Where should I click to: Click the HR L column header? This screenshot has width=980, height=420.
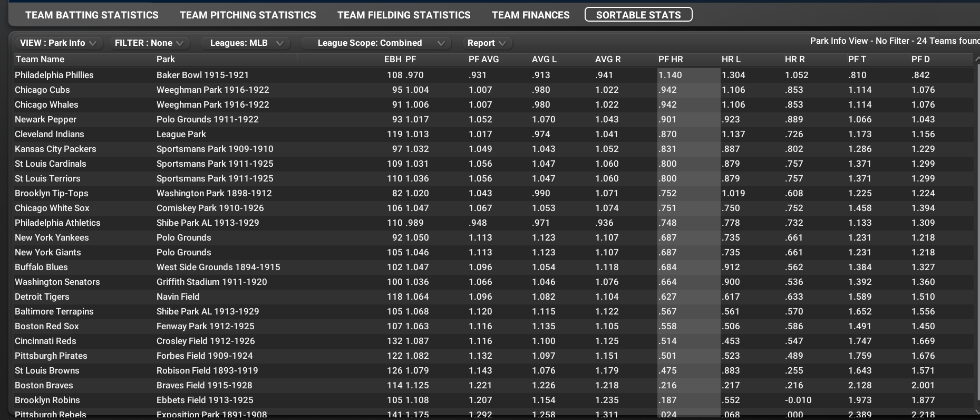(731, 59)
